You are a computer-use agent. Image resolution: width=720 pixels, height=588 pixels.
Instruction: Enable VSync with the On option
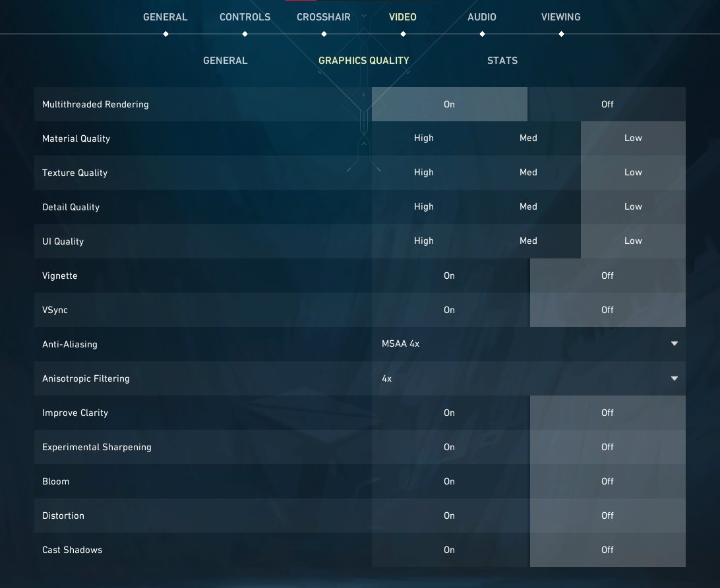(450, 310)
